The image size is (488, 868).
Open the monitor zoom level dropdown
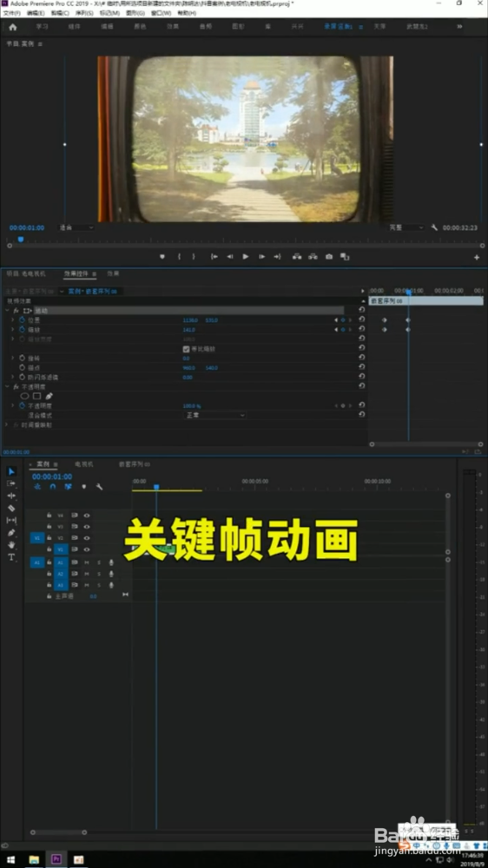click(76, 227)
